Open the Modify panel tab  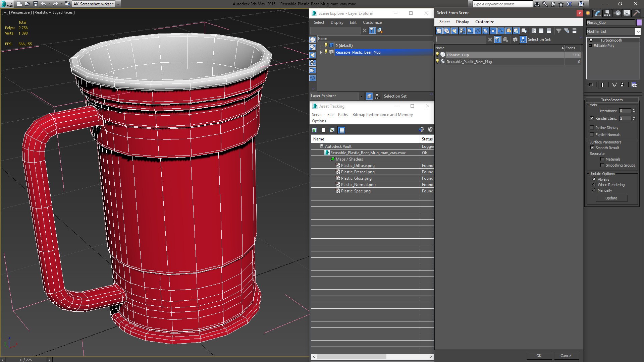click(598, 13)
